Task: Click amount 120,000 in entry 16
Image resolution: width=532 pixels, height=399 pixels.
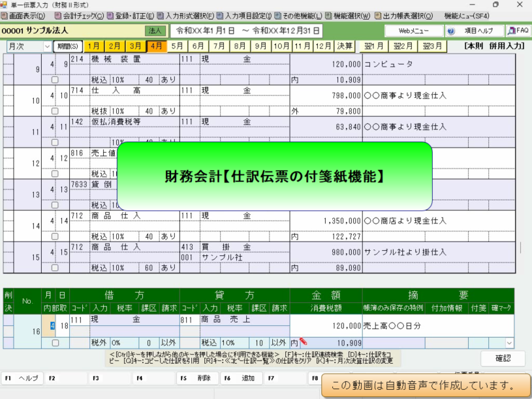Action: (x=326, y=326)
